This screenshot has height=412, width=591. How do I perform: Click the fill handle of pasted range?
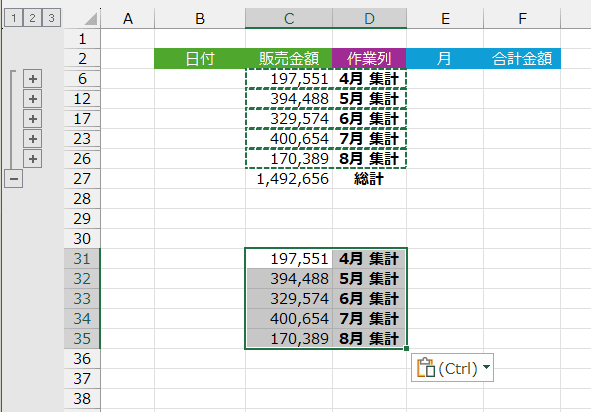[406, 349]
